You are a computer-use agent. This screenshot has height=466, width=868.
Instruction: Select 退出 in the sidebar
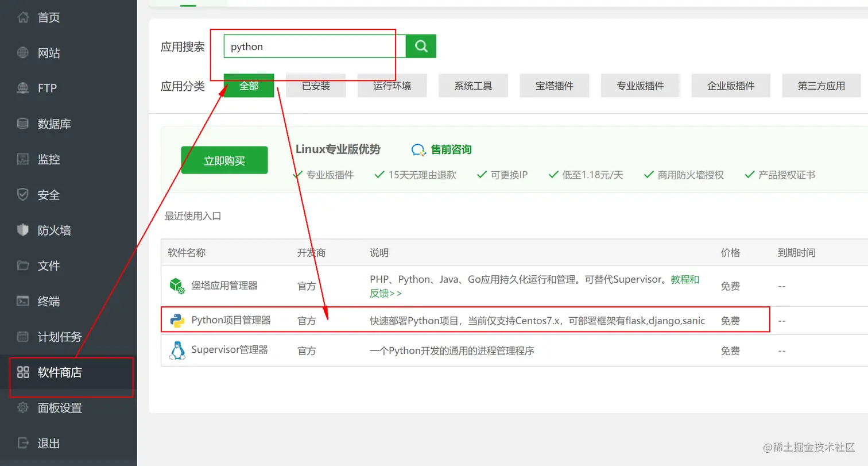coord(49,444)
